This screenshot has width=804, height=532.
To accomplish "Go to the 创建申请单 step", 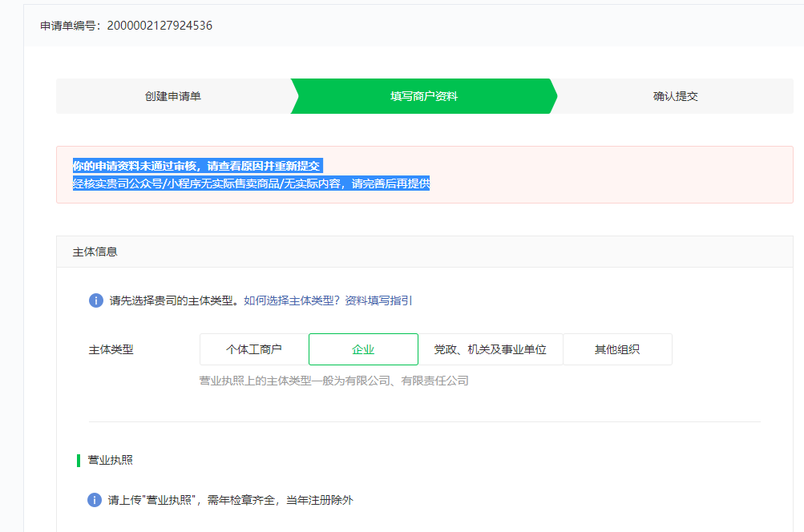I will [x=173, y=96].
